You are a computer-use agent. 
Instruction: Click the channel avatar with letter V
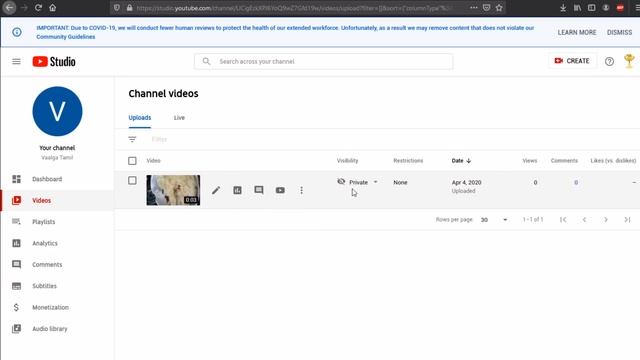57,111
